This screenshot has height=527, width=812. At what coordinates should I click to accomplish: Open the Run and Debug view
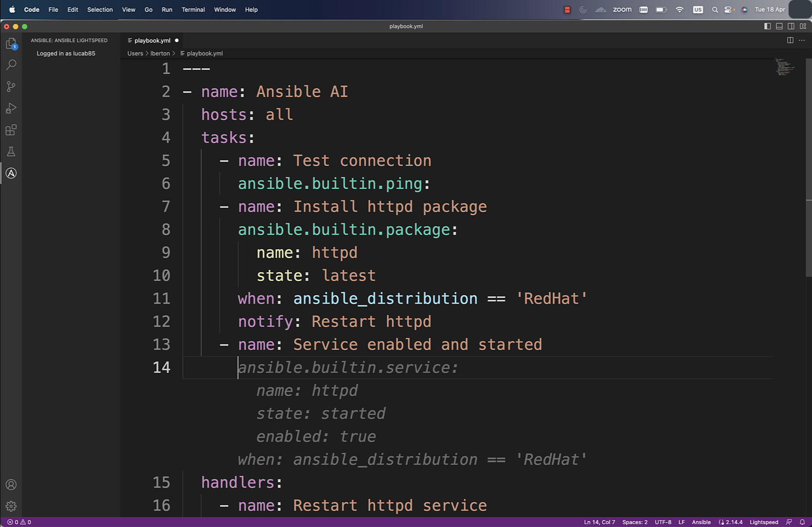coord(11,108)
